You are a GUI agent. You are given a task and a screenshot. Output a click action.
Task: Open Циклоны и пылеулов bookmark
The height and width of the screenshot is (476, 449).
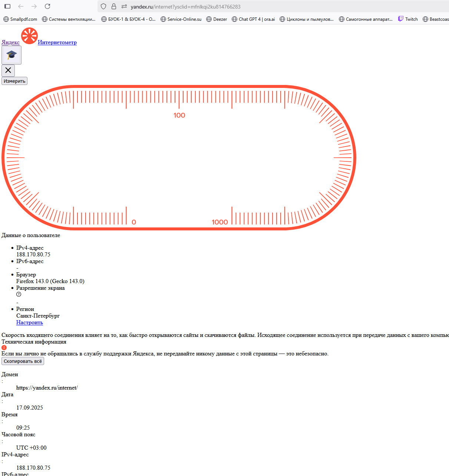coord(307,19)
